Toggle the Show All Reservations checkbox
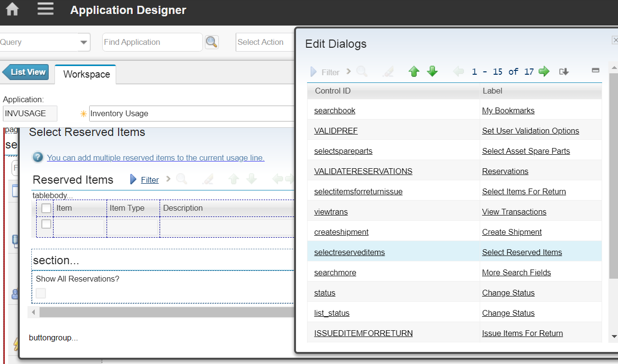The image size is (618, 364). (x=40, y=293)
